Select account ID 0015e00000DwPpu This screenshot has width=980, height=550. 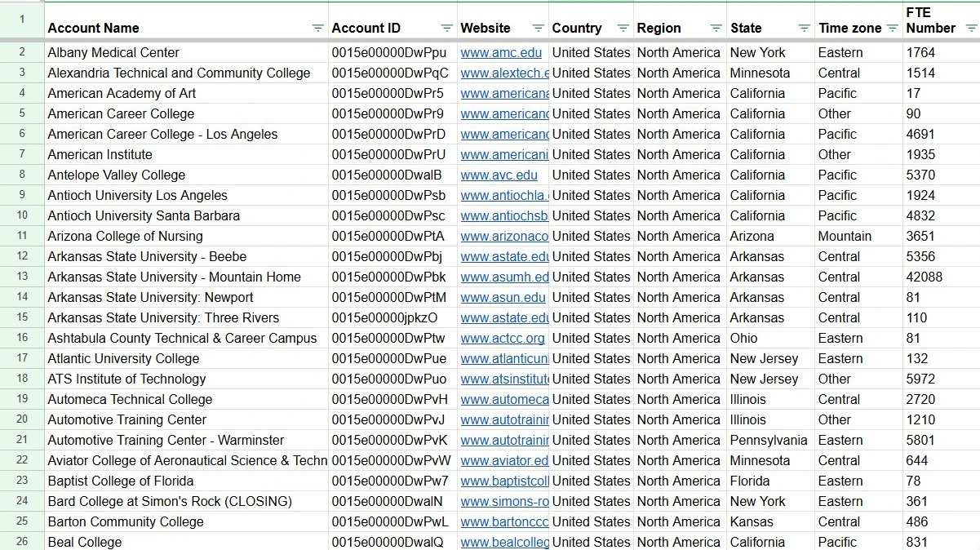[392, 52]
